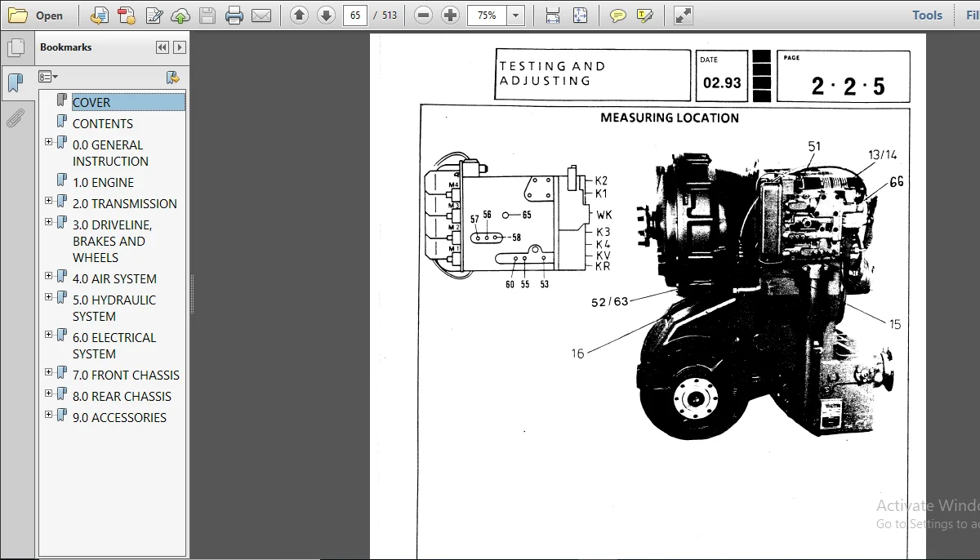Collapse the bookmarks panel double-arrow button
This screenshot has height=560, width=980.
162,47
